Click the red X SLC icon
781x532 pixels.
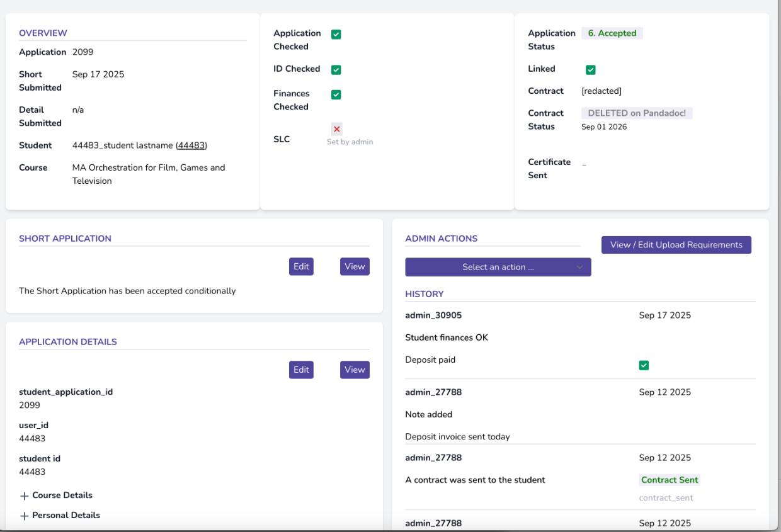tap(337, 129)
